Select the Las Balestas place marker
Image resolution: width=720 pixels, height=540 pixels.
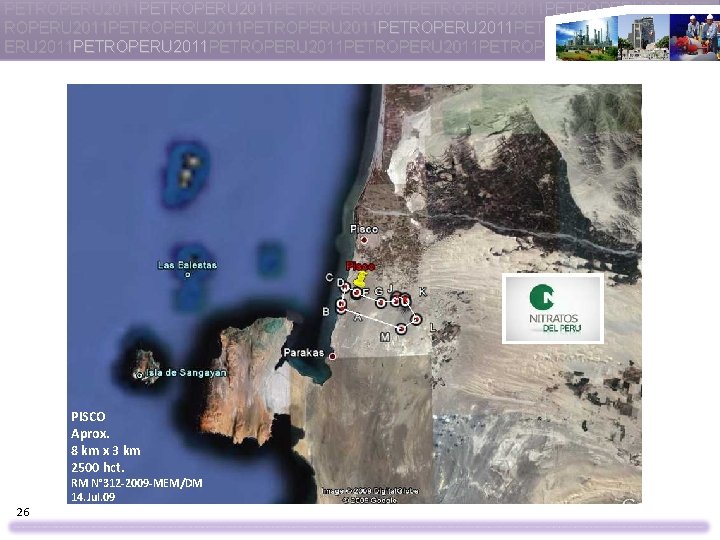click(x=187, y=275)
